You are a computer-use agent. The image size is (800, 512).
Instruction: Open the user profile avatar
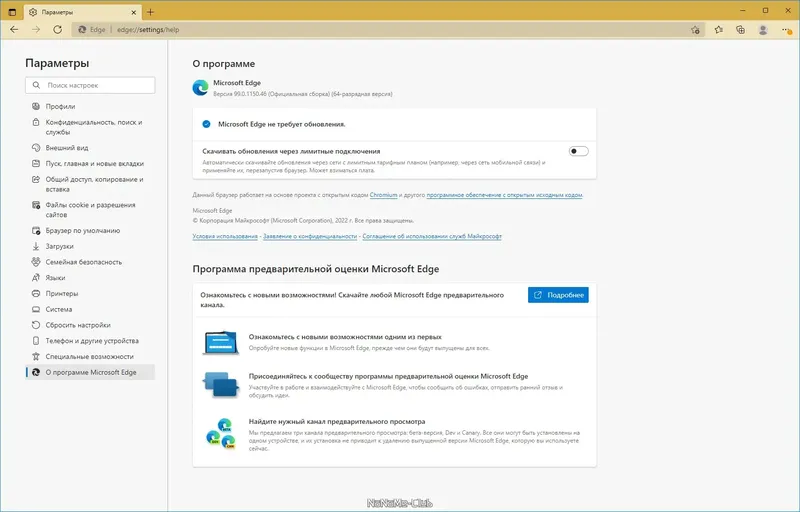(x=763, y=30)
